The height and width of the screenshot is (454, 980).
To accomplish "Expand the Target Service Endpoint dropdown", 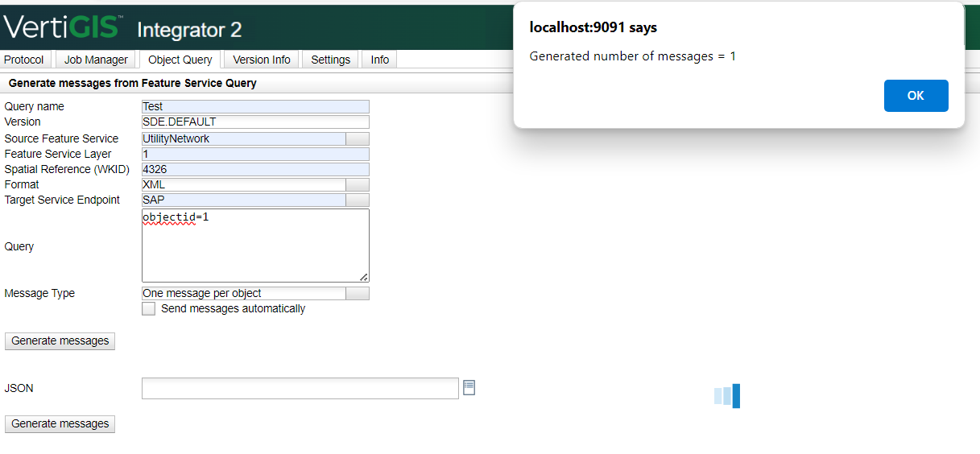I will [358, 200].
